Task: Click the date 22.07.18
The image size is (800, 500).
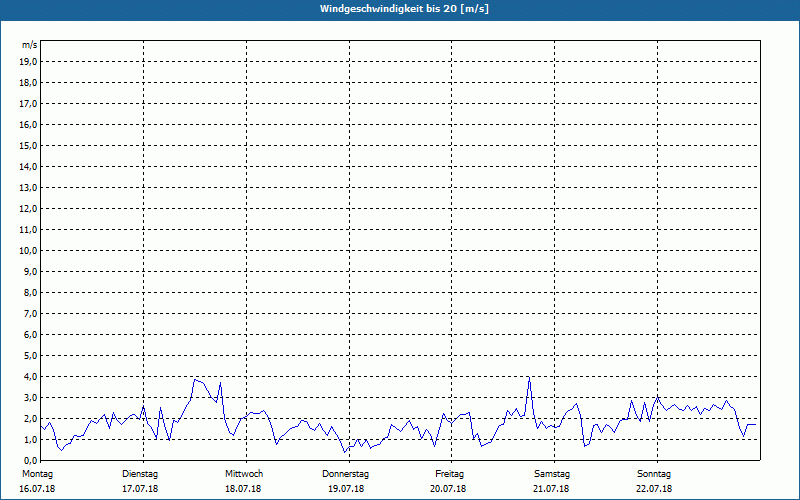Action: (x=654, y=489)
